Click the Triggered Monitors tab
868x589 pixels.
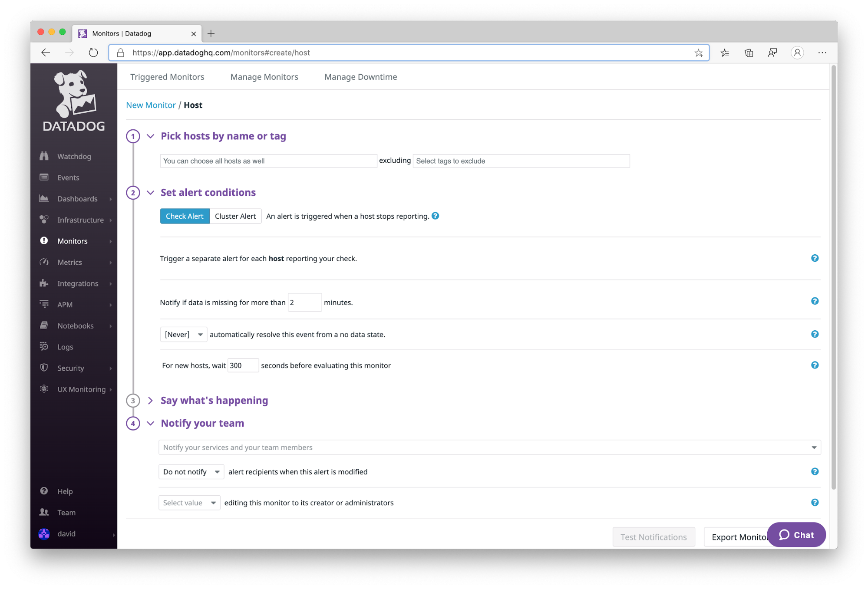tap(166, 77)
